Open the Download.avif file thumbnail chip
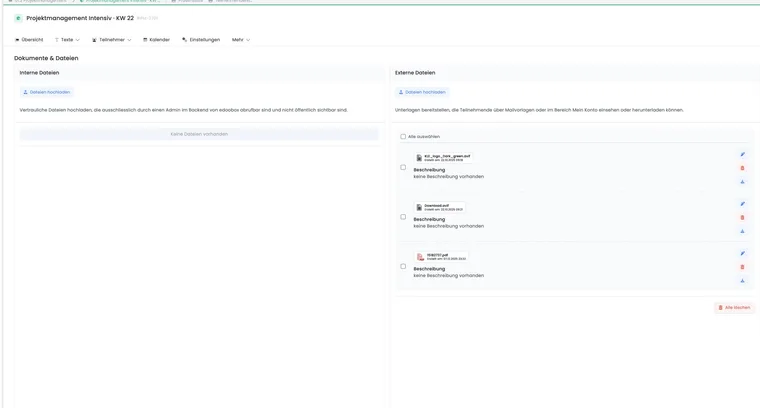760x408 pixels. click(440, 207)
